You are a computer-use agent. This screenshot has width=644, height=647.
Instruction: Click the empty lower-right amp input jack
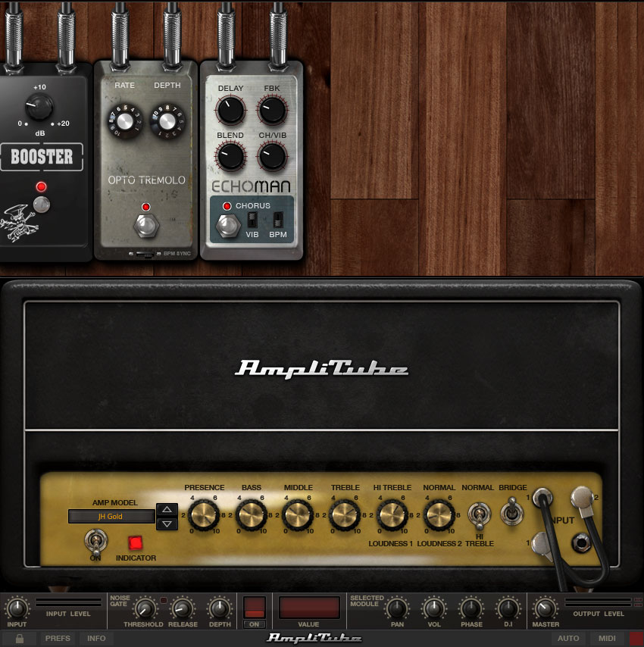[x=582, y=542]
